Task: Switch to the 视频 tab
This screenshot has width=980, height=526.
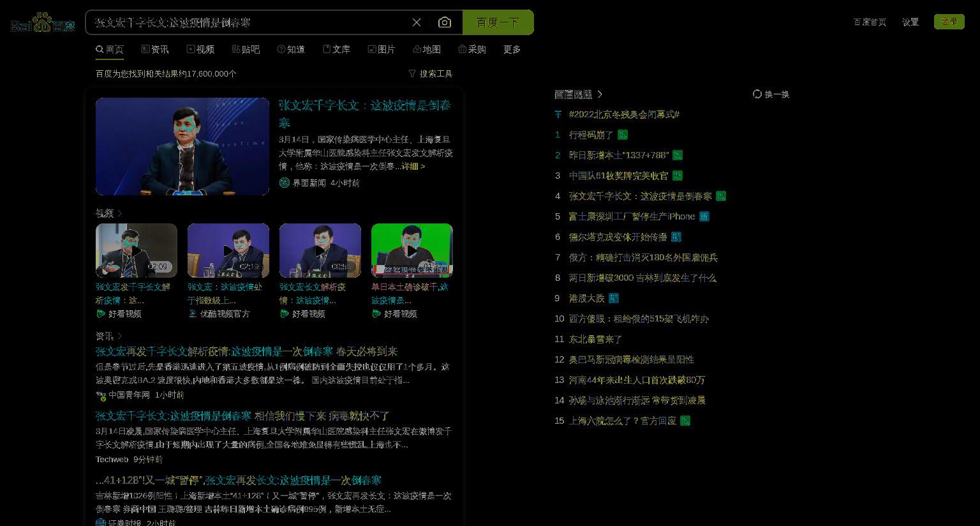Action: (200, 49)
